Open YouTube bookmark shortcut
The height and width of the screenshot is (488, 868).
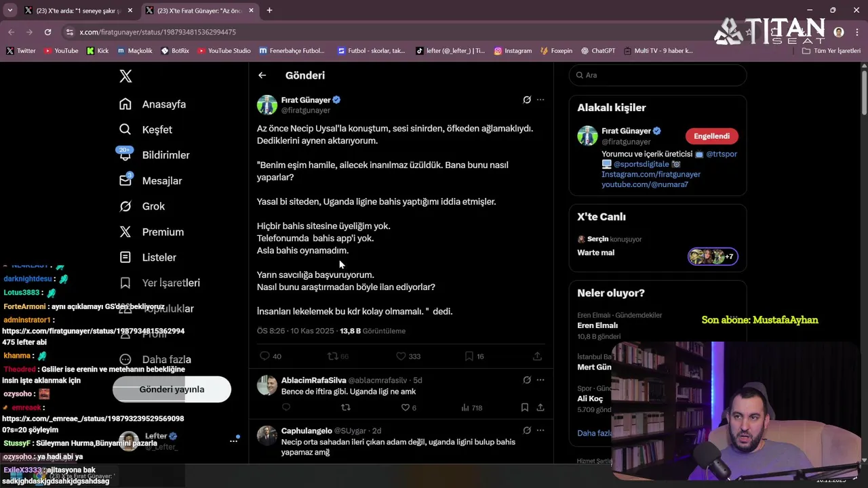click(61, 51)
